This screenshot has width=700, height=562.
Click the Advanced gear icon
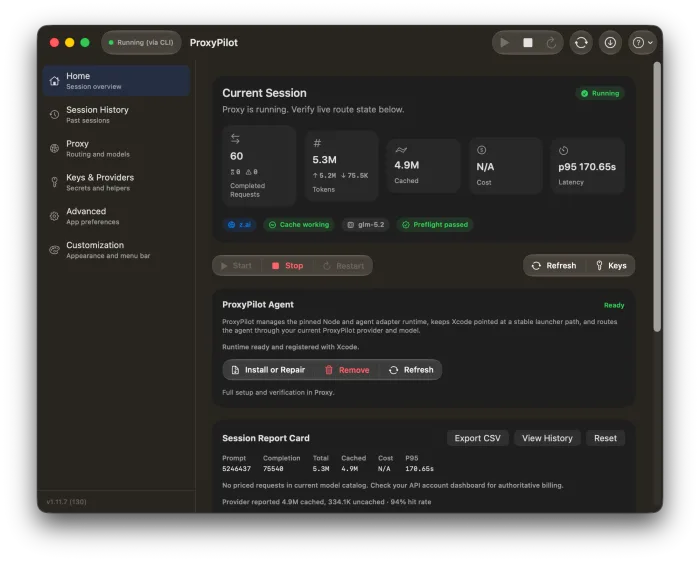[54, 216]
